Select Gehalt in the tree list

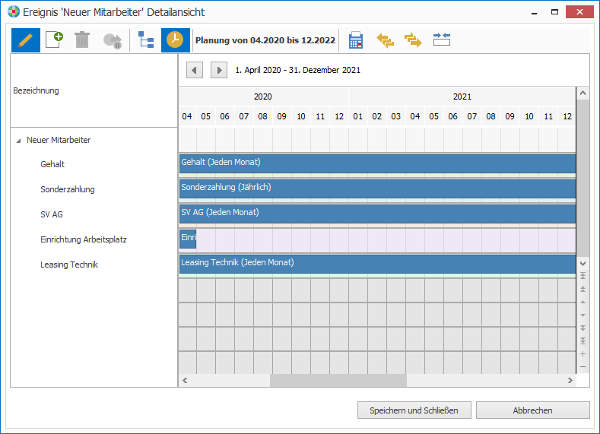52,164
